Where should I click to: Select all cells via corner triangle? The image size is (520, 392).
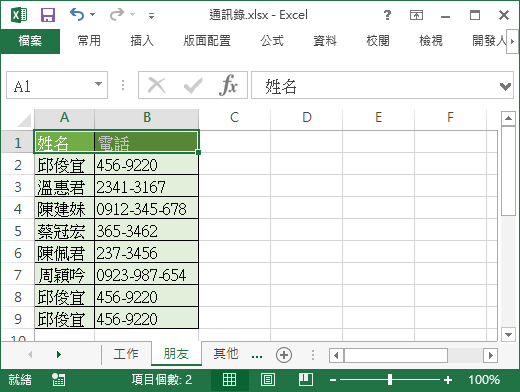click(x=24, y=120)
